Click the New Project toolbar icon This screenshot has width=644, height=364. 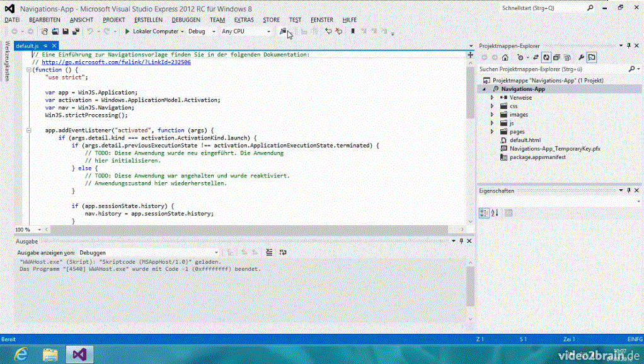pyautogui.click(x=44, y=32)
